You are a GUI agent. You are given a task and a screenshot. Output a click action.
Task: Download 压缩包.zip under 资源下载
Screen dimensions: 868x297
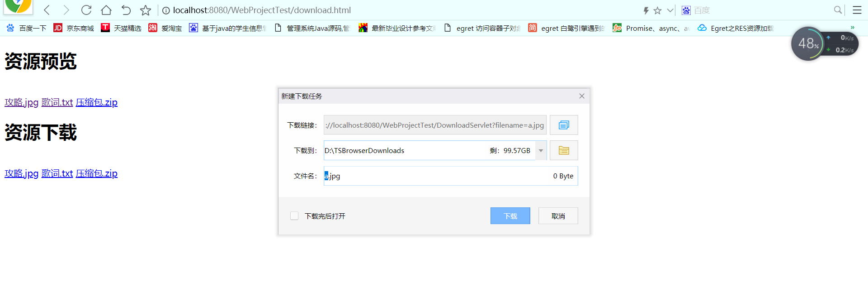[96, 173]
